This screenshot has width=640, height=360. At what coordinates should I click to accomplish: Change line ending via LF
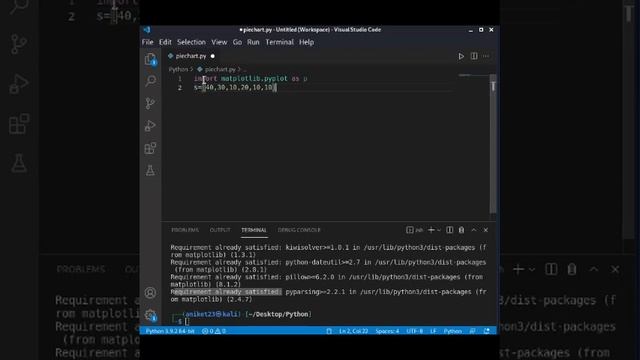pos(433,331)
